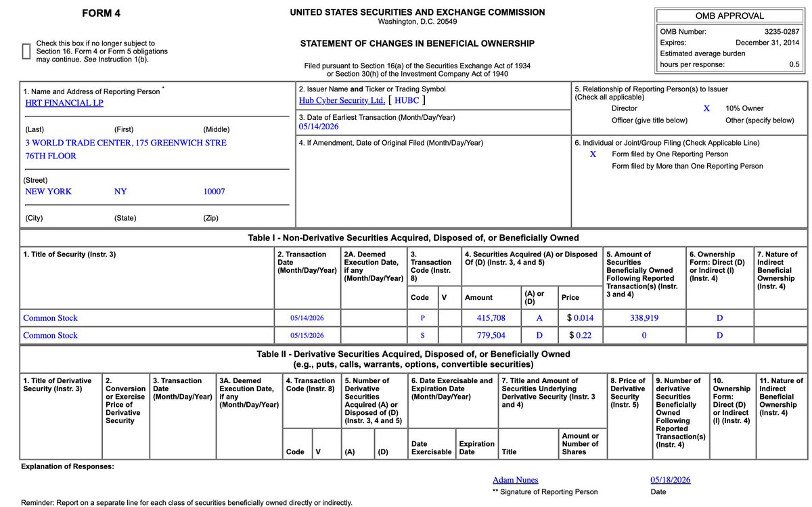Select Form filed by More than One Reporting Person
Image resolution: width=812 pixels, height=507 pixels.
pyautogui.click(x=687, y=166)
